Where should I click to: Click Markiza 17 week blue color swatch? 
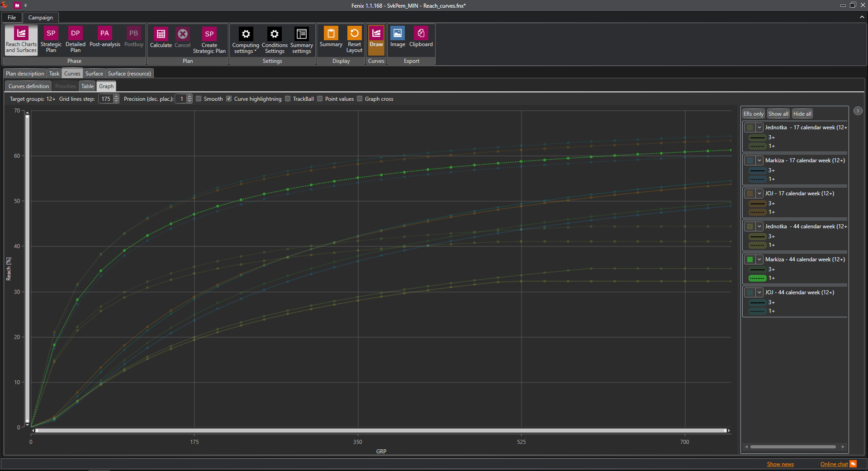750,160
